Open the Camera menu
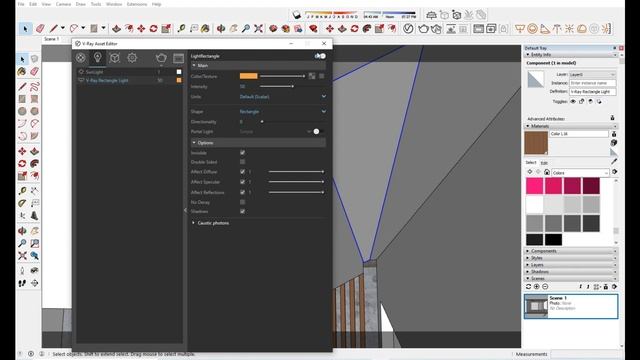 [63, 4]
